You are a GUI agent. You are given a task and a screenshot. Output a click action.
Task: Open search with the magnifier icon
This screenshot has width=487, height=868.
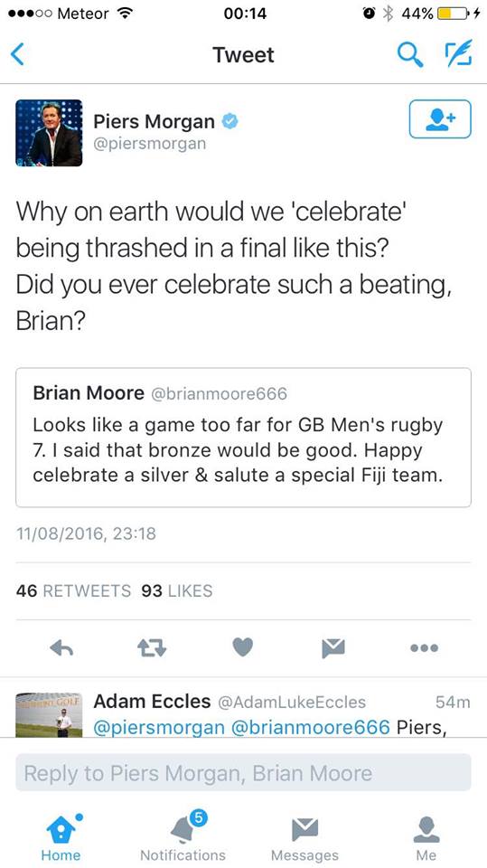[x=410, y=55]
